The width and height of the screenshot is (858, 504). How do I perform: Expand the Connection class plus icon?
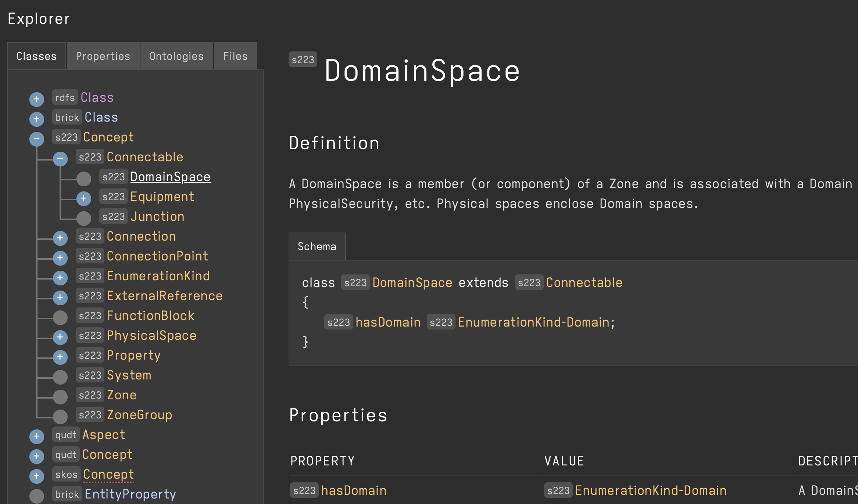click(60, 238)
